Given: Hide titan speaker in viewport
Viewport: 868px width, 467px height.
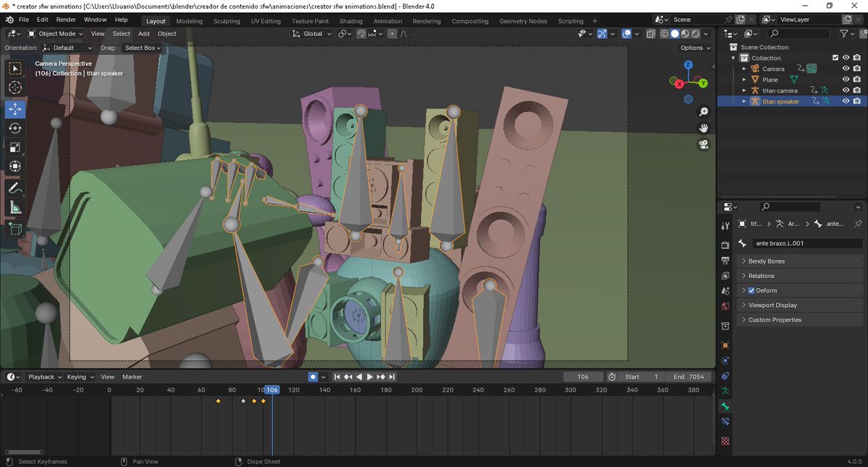Looking at the screenshot, I should click(x=846, y=101).
